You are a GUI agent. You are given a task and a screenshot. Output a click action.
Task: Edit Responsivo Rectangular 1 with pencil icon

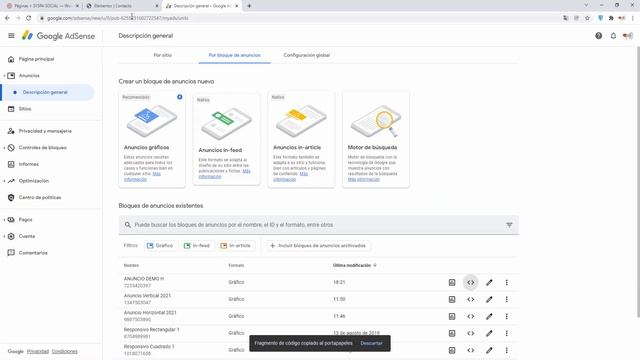[489, 333]
